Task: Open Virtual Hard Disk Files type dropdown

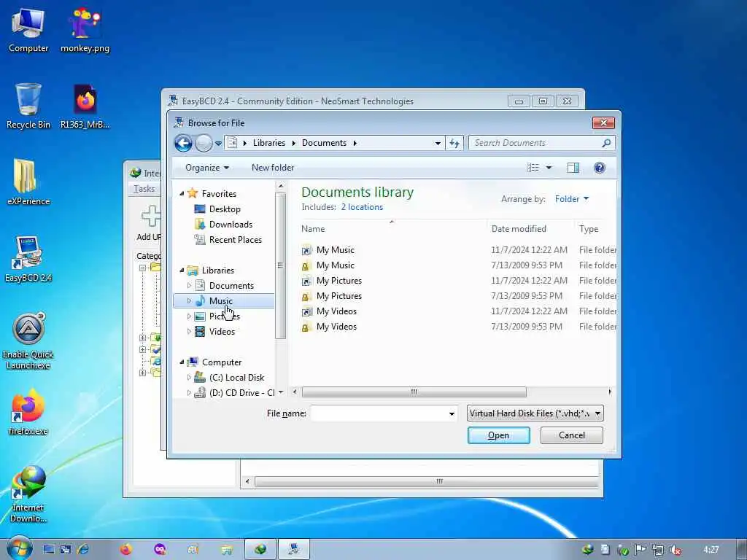Action: pos(535,413)
